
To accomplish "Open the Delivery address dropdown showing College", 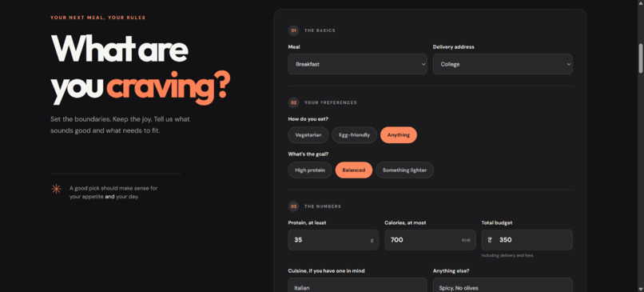I will point(503,64).
